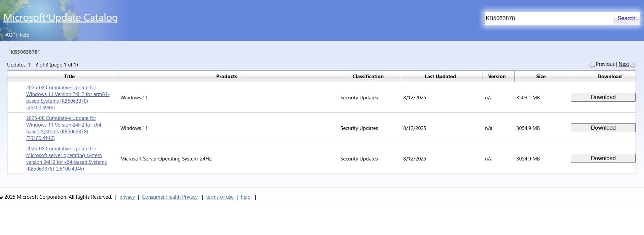This screenshot has height=235, width=644.
Task: Download the Windows 11 x64 update
Action: click(603, 128)
